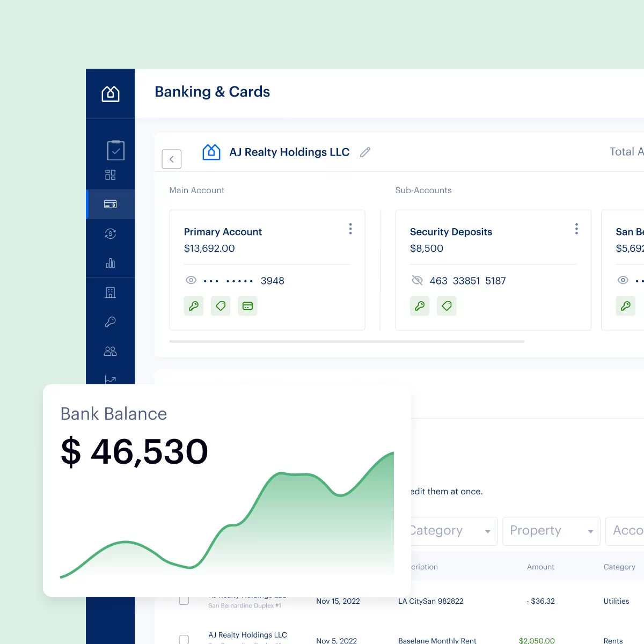Click the blue house icon beside AJ Realty
The image size is (644, 644).
click(211, 152)
